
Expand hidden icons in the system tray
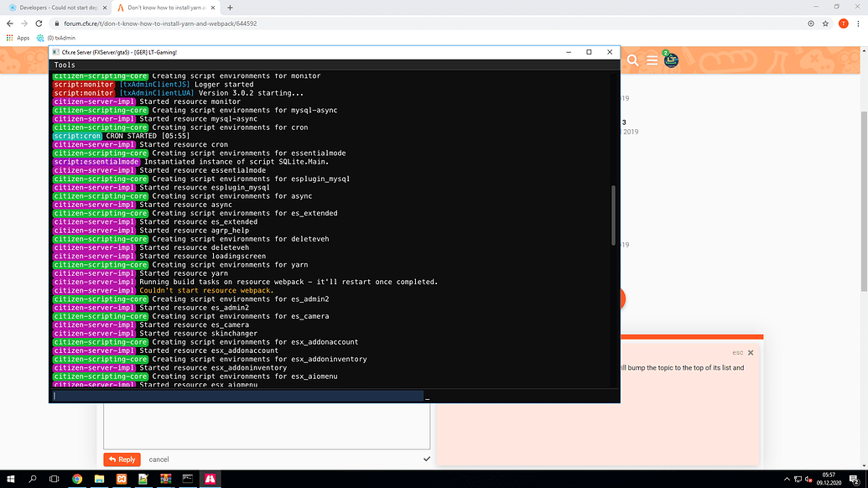[786, 480]
